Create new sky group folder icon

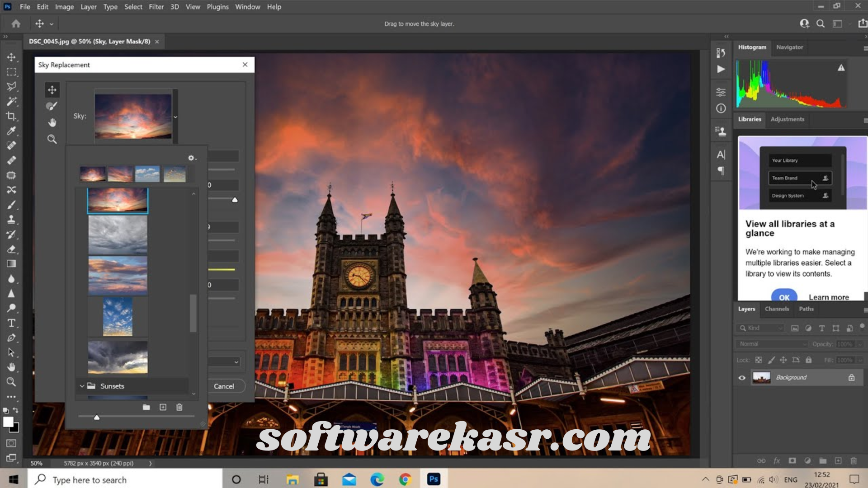(x=146, y=407)
